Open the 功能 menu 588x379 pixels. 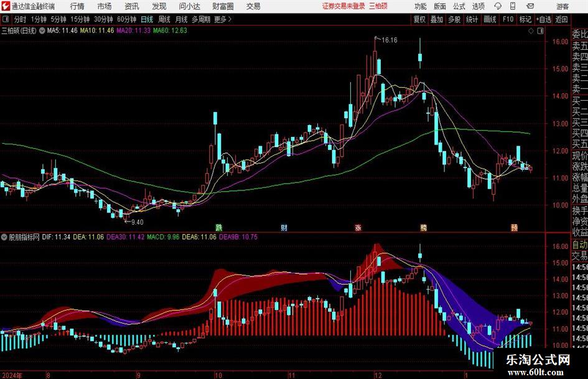(421, 6)
